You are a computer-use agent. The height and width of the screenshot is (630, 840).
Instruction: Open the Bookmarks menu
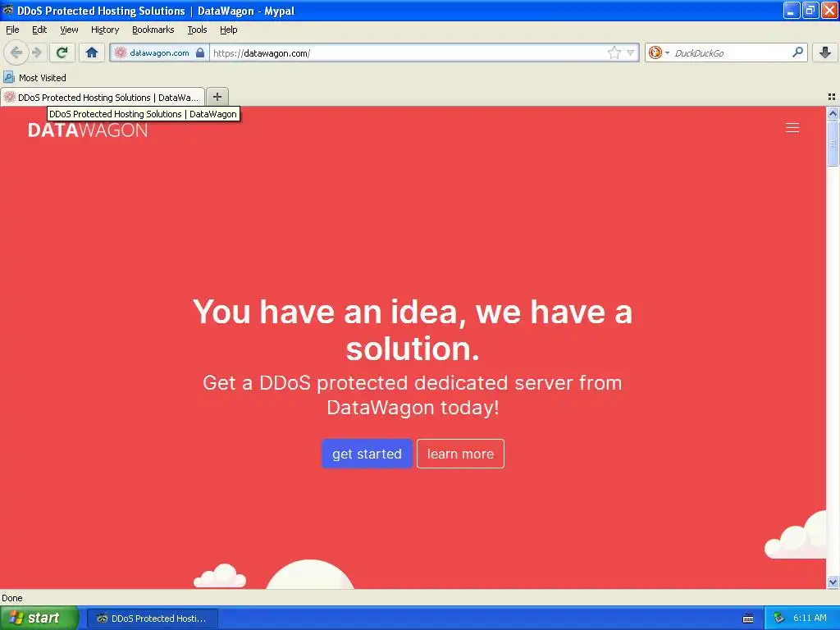point(153,30)
